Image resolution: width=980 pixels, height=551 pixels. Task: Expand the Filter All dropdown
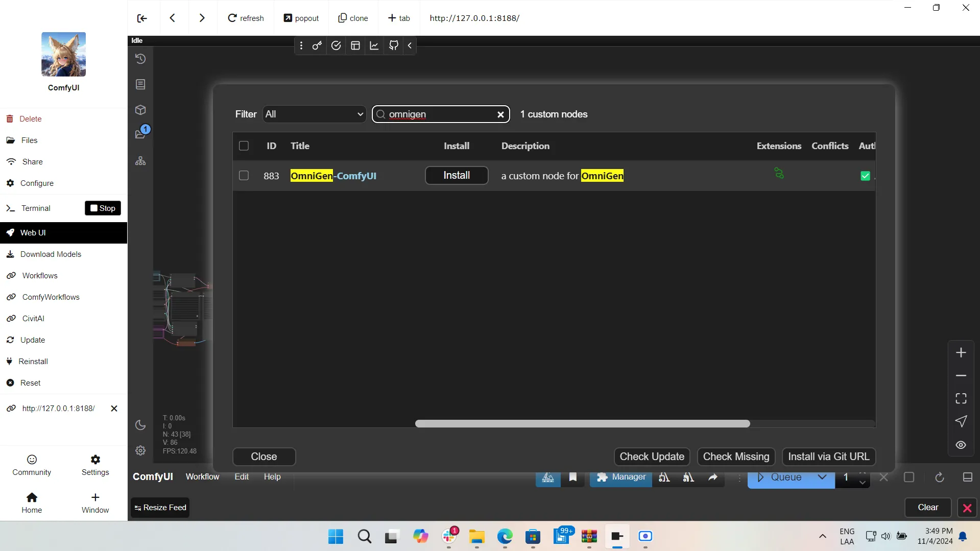pos(314,114)
